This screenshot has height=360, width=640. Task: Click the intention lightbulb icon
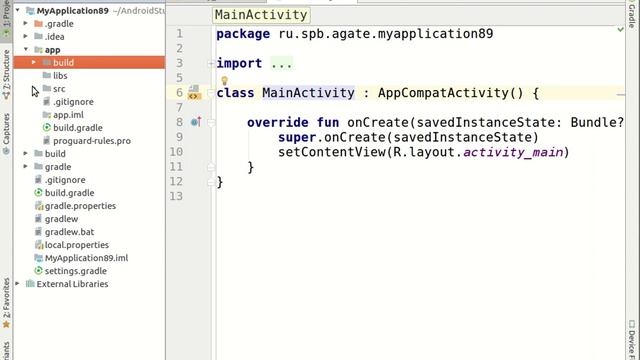click(224, 80)
